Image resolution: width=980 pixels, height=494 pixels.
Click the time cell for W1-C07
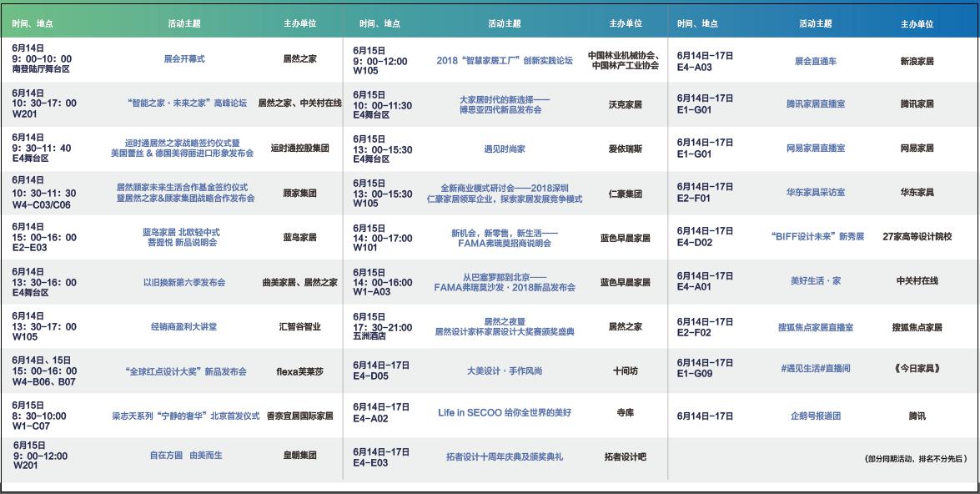coord(39,416)
